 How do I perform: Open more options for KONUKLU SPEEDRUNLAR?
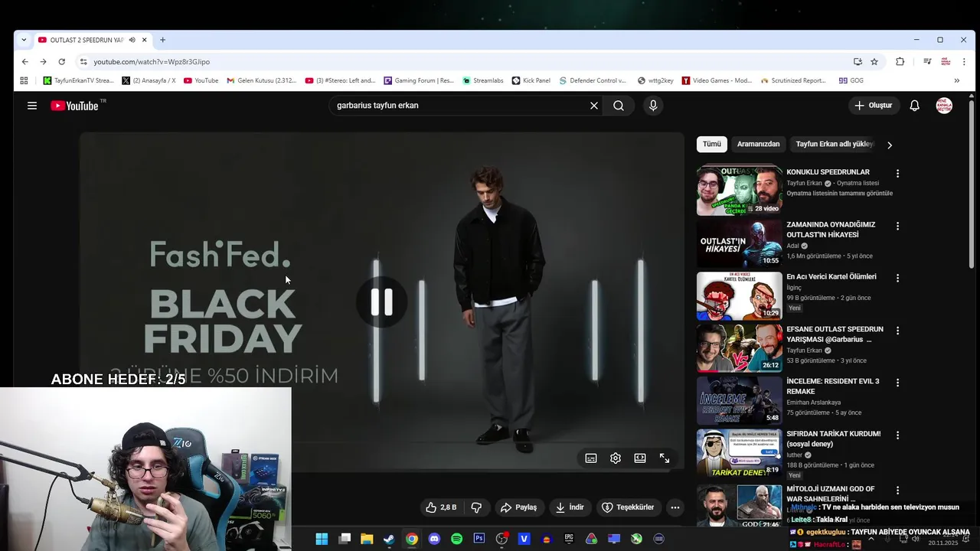pyautogui.click(x=897, y=174)
